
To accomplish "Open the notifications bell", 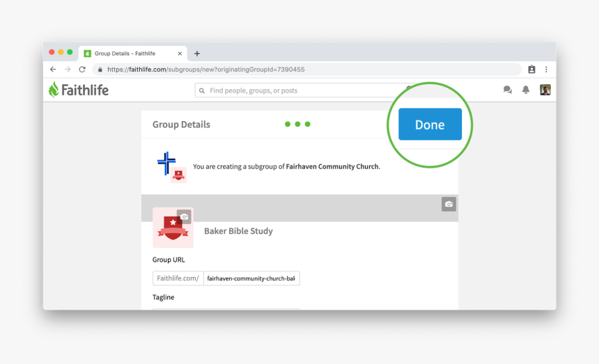I will (x=526, y=90).
